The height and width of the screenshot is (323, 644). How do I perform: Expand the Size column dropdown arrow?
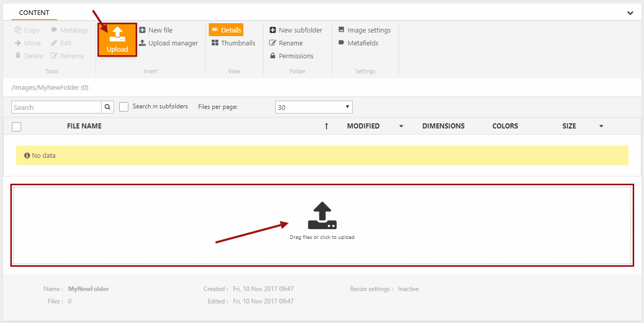click(x=601, y=126)
